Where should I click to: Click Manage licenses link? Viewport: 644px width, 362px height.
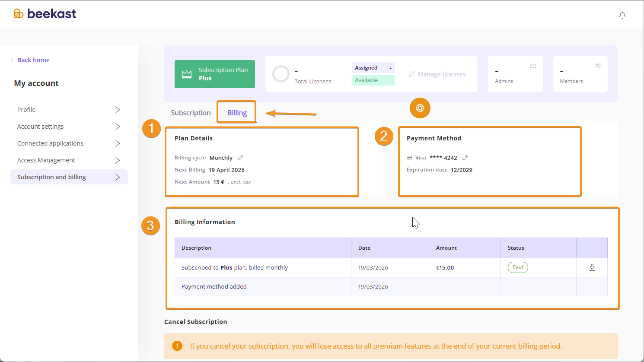tap(437, 74)
